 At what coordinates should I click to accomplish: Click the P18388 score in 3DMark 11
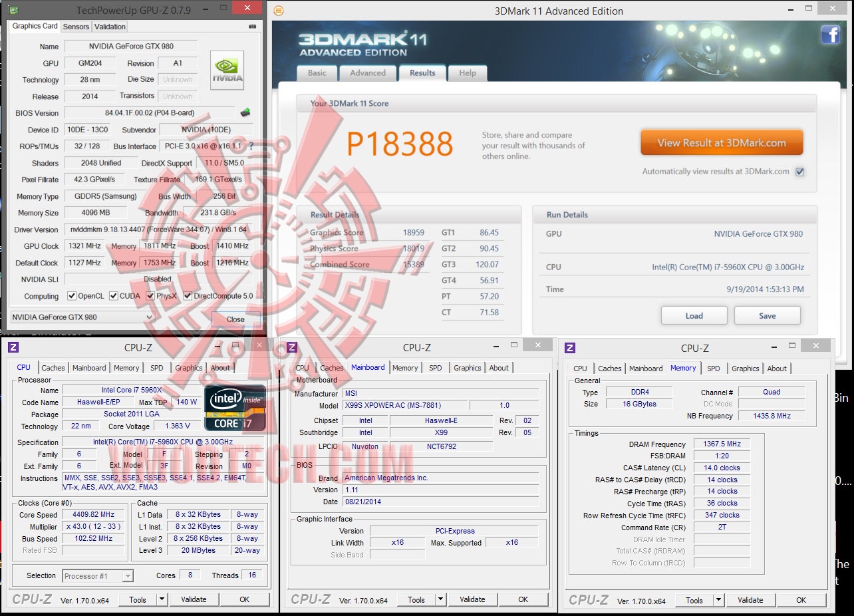[400, 144]
